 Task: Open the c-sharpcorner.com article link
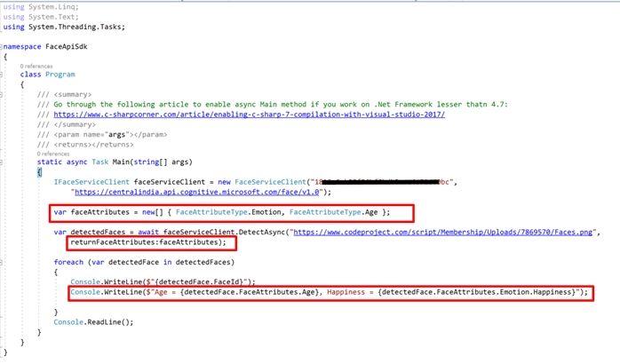tap(249, 115)
